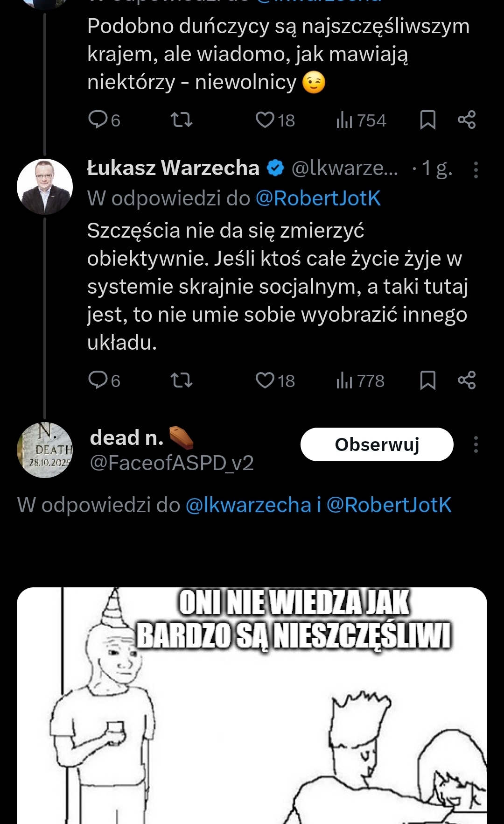504x824 pixels.
Task: Like the top tweet with 18 likes
Action: [265, 120]
